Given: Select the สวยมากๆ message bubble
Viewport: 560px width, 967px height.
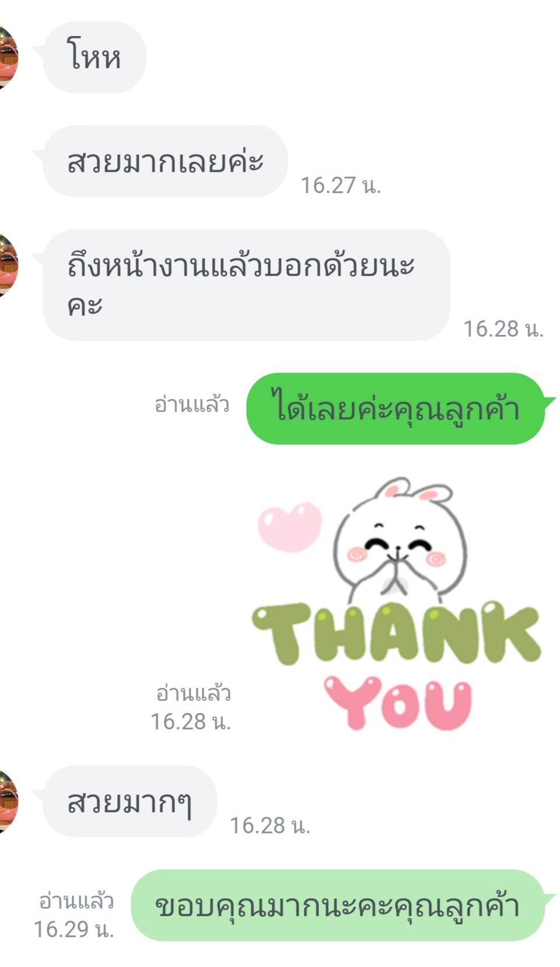Looking at the screenshot, I should pos(129,801).
